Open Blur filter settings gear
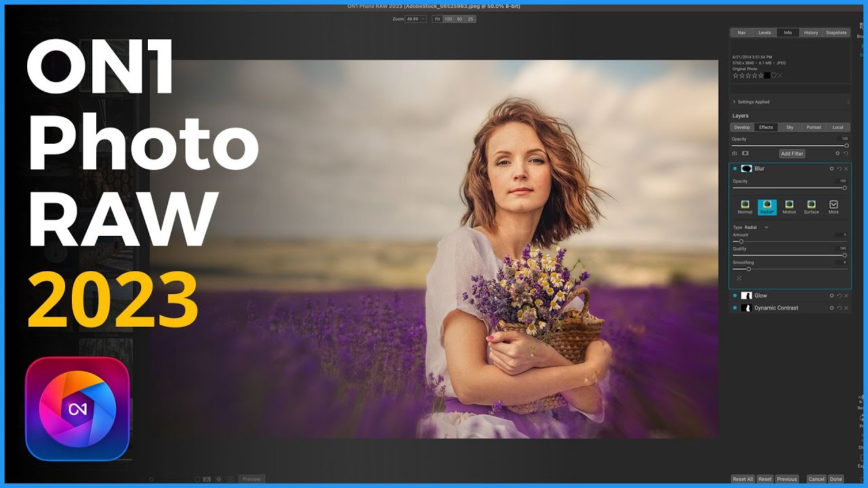 pyautogui.click(x=832, y=169)
